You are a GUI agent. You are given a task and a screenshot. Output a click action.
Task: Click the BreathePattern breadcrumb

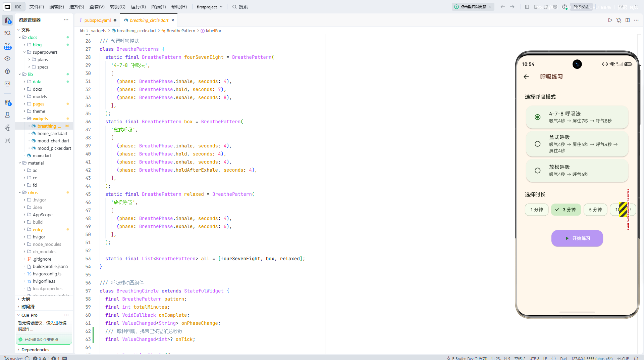[181, 31]
